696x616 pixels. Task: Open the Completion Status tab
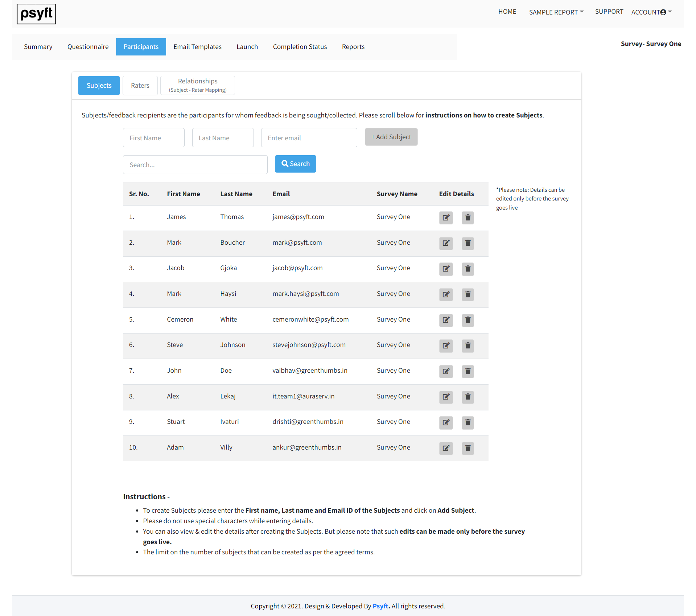click(300, 47)
